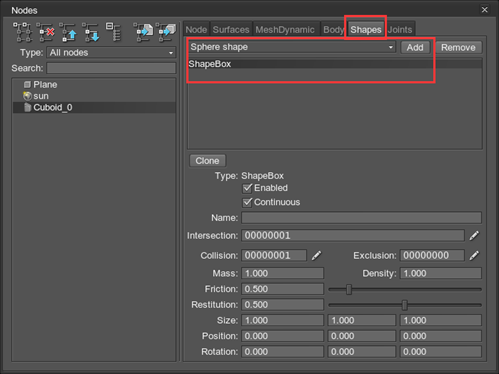Click the Cuboid_0 node icon

click(x=27, y=107)
